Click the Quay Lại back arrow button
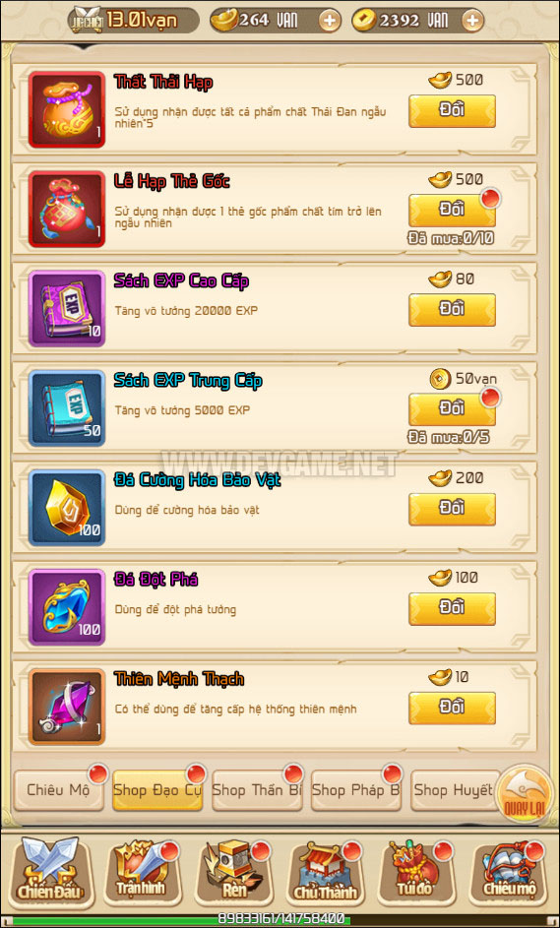The width and height of the screenshot is (560, 928). [524, 792]
